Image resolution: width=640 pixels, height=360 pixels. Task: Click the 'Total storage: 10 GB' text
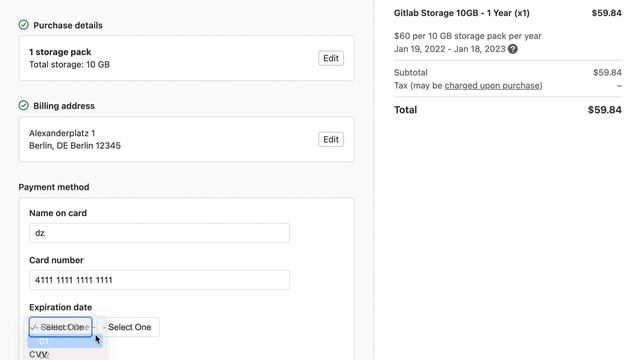[69, 64]
